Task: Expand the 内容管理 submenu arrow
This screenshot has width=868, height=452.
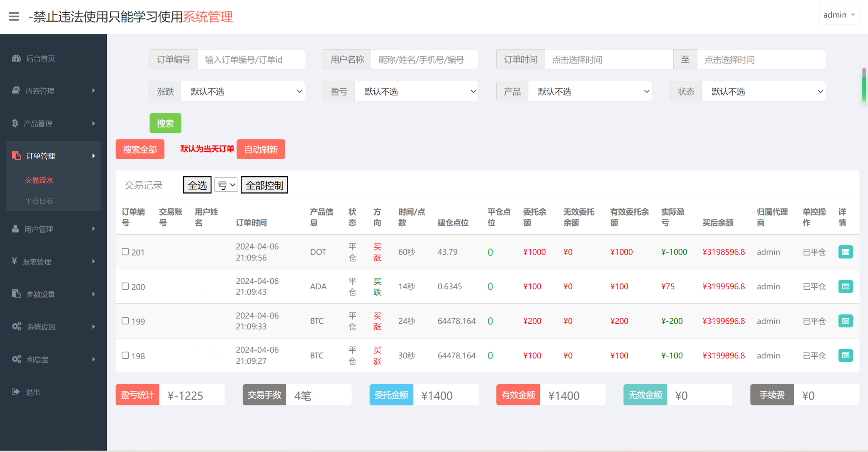Action: coord(94,91)
